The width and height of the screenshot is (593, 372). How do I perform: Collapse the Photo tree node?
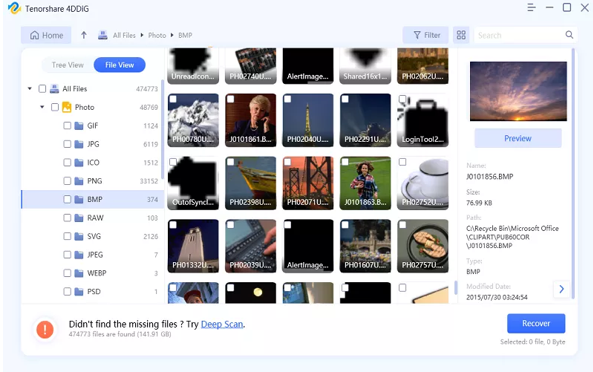coord(42,107)
